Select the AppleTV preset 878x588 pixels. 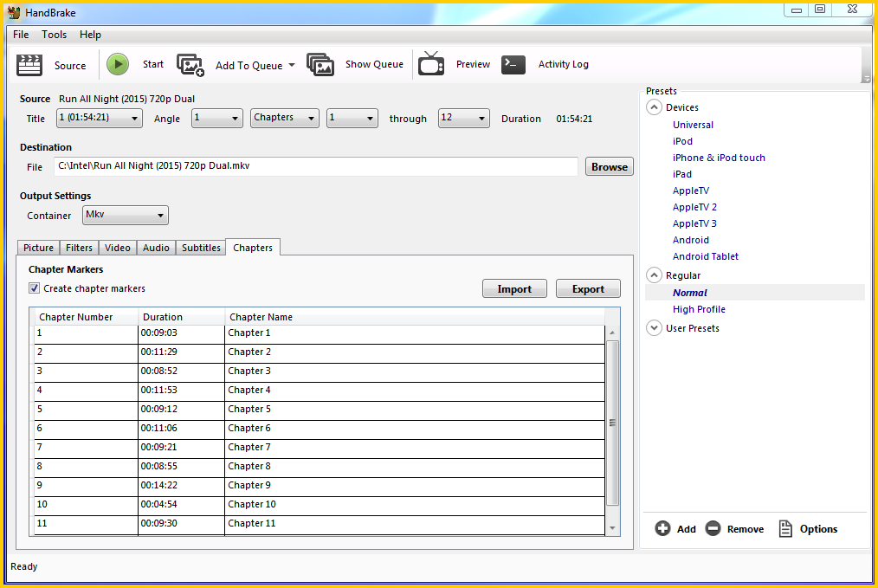[690, 191]
